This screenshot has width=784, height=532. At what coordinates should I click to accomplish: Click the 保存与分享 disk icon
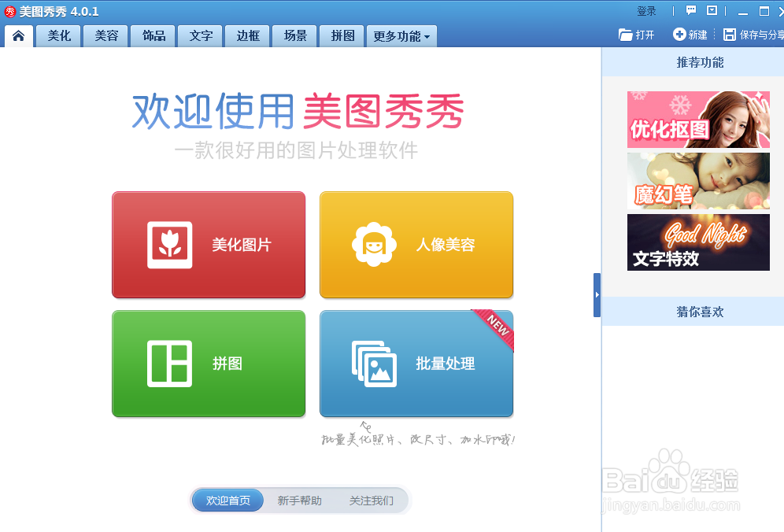pos(730,34)
